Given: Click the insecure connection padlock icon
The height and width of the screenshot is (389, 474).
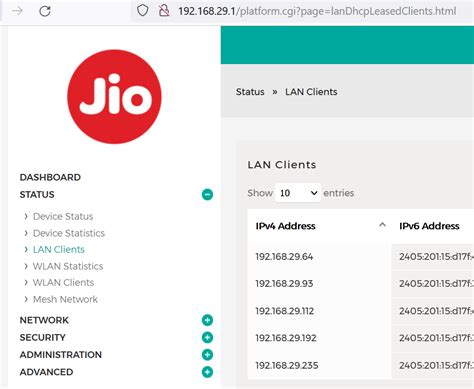Looking at the screenshot, I should point(164,11).
